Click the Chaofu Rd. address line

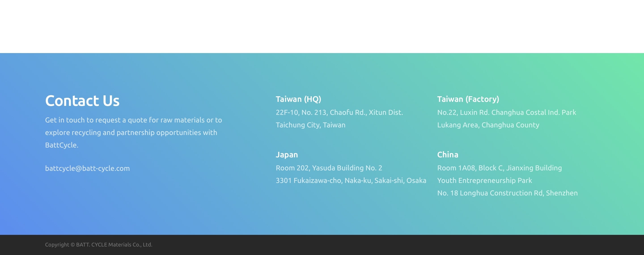coord(339,112)
